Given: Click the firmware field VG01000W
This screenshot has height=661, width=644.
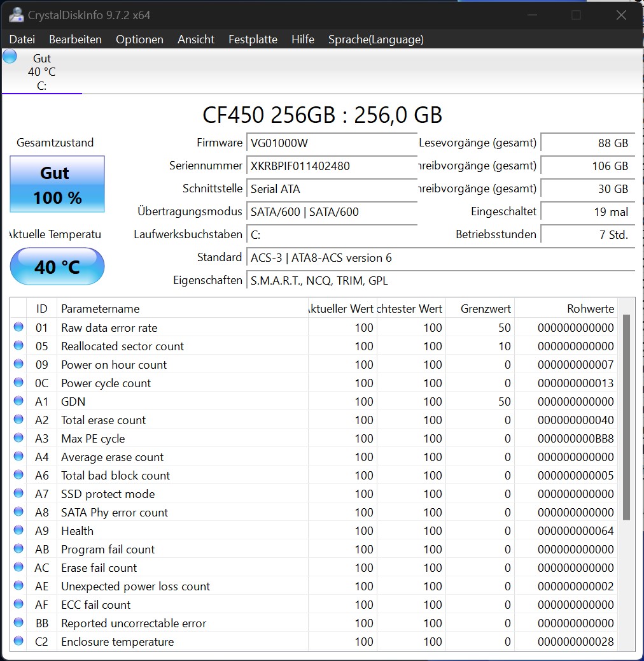Looking at the screenshot, I should click(332, 143).
